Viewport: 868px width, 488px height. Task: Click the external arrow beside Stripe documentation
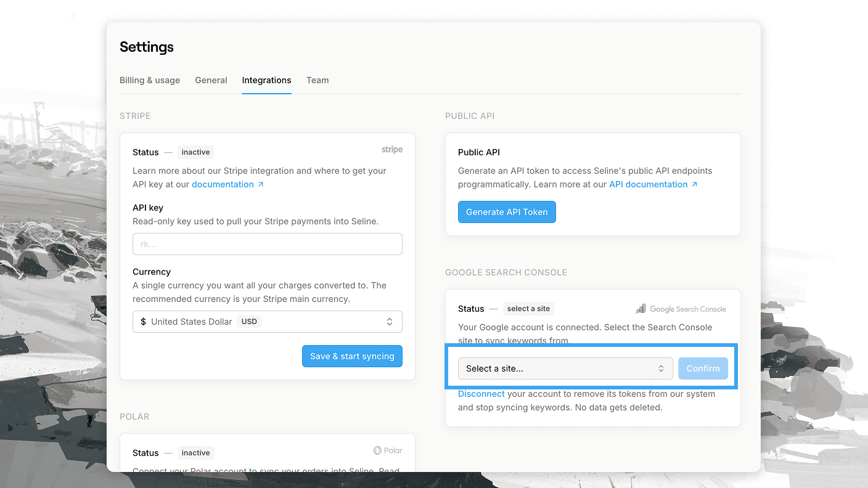tap(261, 184)
